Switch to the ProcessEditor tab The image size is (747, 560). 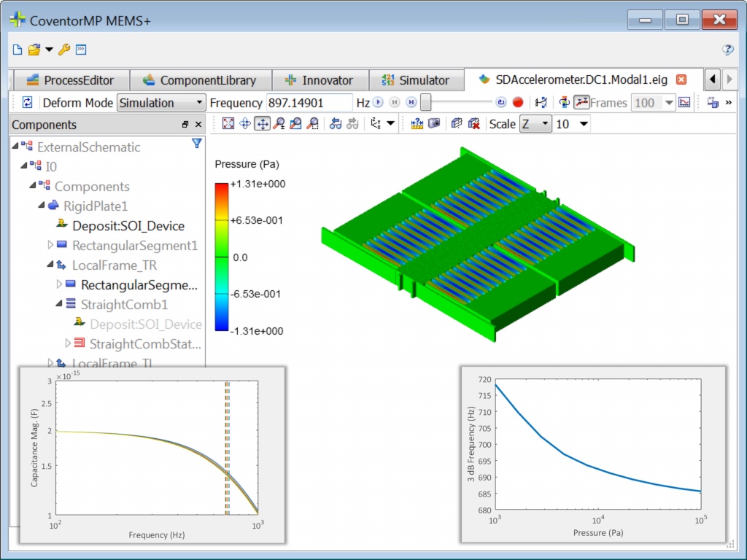(72, 80)
